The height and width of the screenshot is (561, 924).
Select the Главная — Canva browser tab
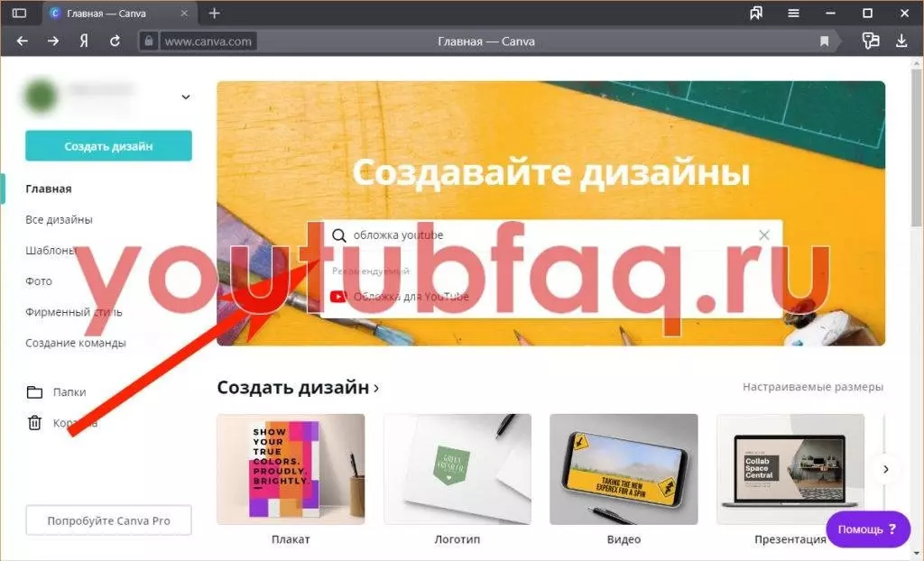click(x=118, y=13)
